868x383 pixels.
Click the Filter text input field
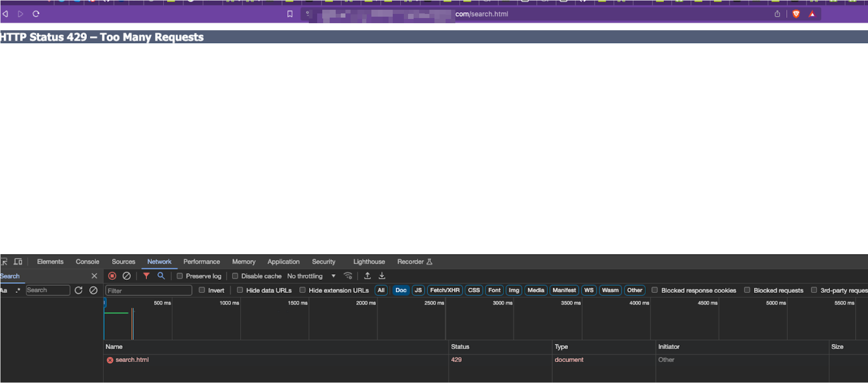pos(148,291)
